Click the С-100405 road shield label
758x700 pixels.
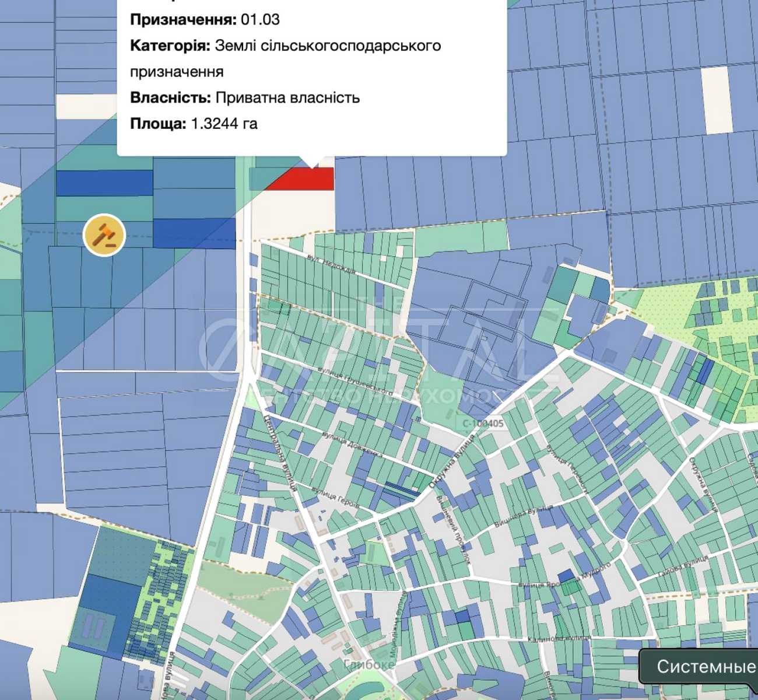(x=483, y=423)
